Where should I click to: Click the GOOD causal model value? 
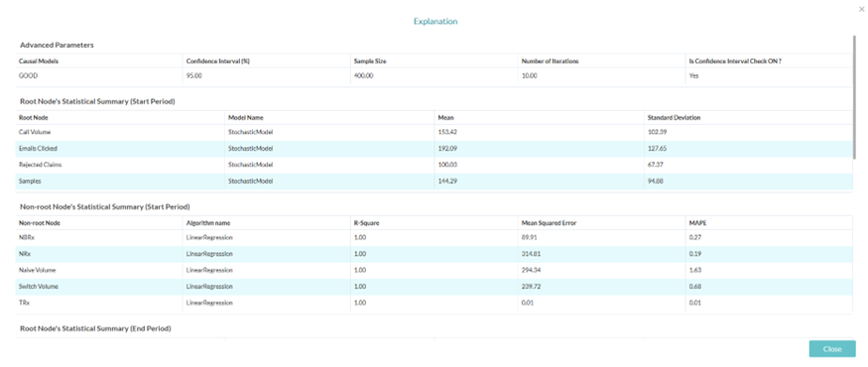(x=28, y=75)
